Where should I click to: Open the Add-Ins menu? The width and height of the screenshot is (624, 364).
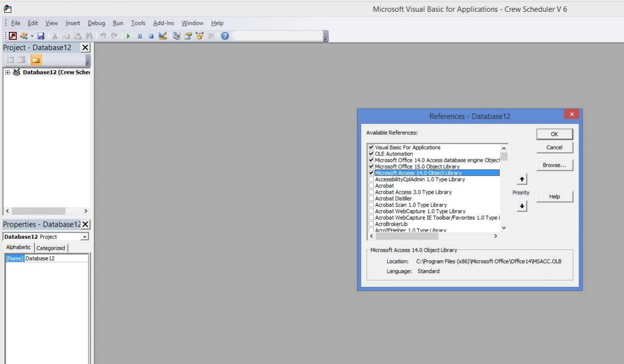[x=163, y=23]
